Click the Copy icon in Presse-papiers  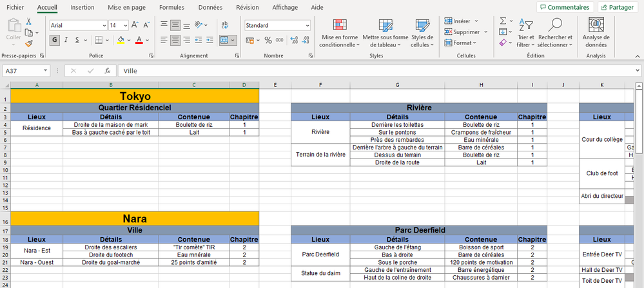click(29, 32)
